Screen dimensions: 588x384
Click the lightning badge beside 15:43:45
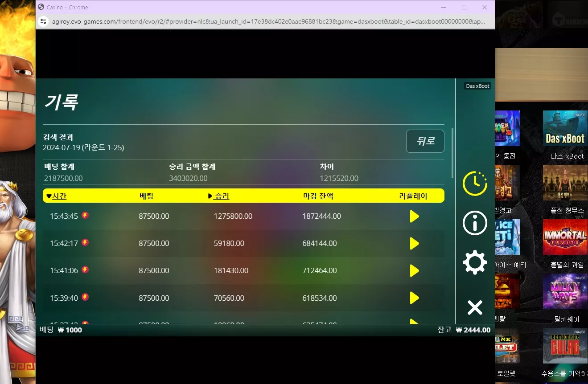[85, 216]
